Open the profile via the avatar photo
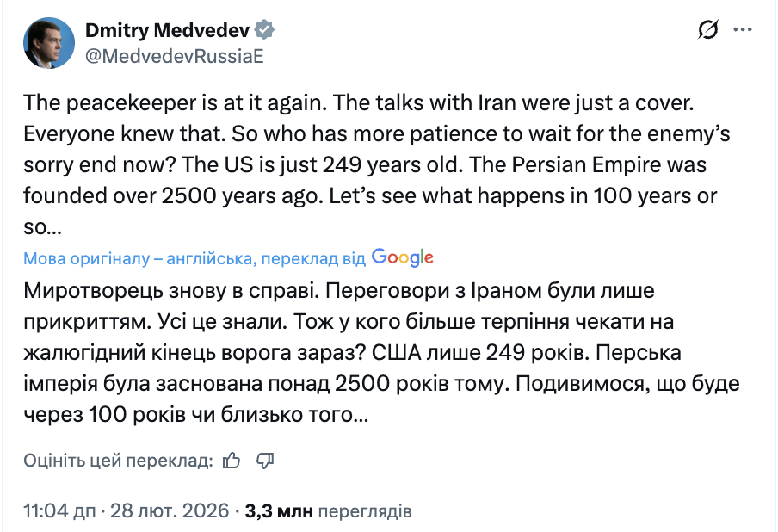This screenshot has width=778, height=532. (x=48, y=41)
